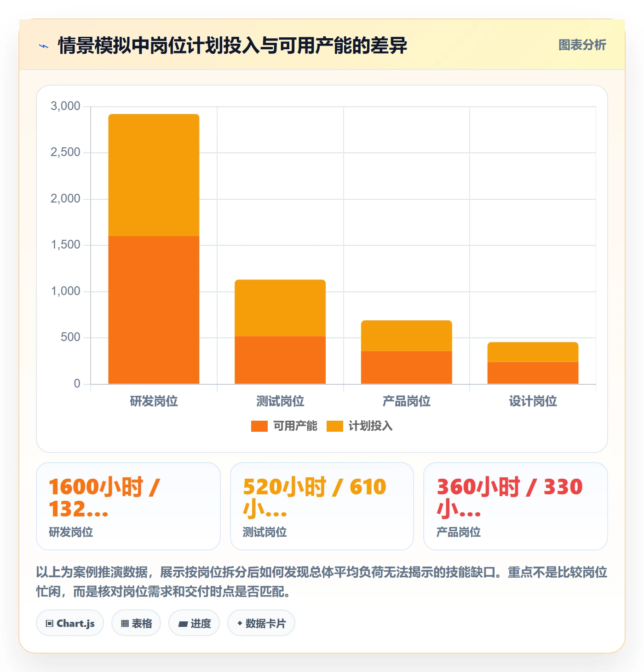Click 测试岗位 可用产能 bar segment
Viewport: 644px width, 672px height.
coord(280,360)
